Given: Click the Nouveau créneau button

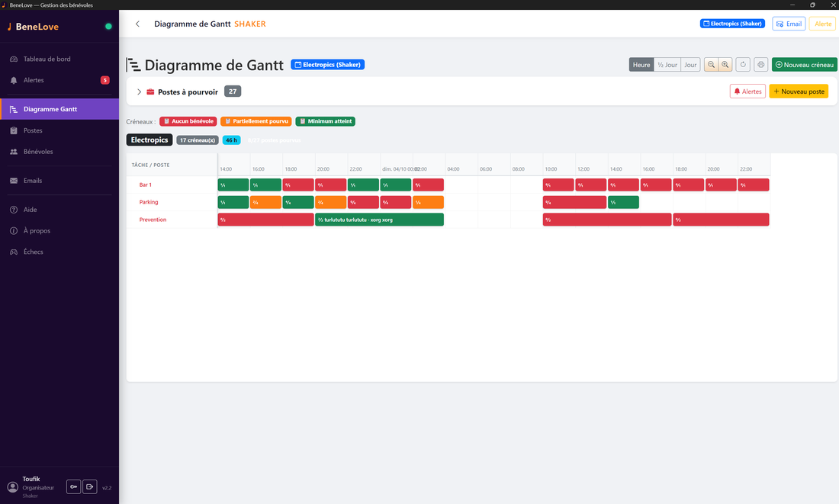Looking at the screenshot, I should (804, 65).
